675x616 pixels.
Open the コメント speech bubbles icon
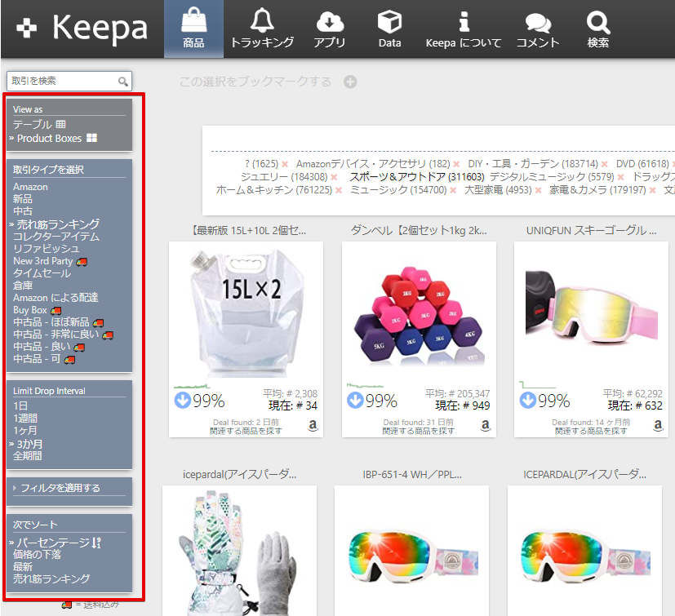[538, 29]
